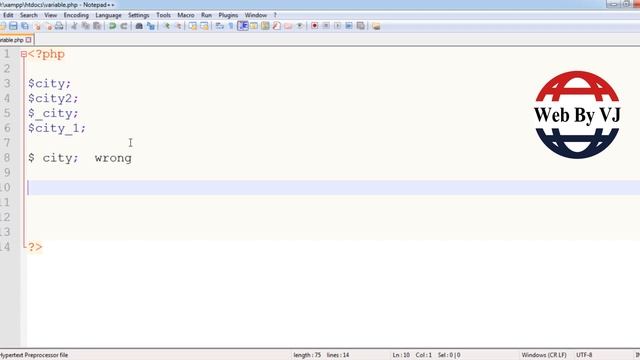This screenshot has width=640, height=360.
Task: Click the '$city2;' code on line 4
Action: (x=53, y=98)
